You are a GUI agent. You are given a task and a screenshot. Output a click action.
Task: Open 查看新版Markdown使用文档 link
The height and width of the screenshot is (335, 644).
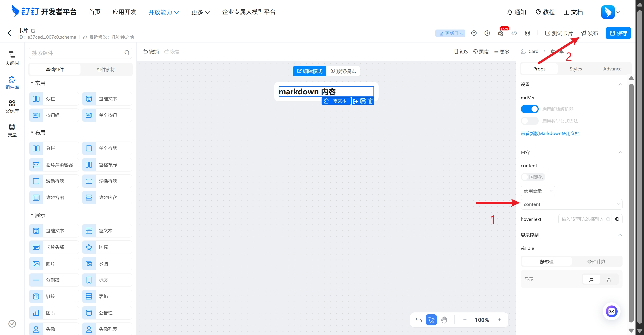(x=550, y=134)
